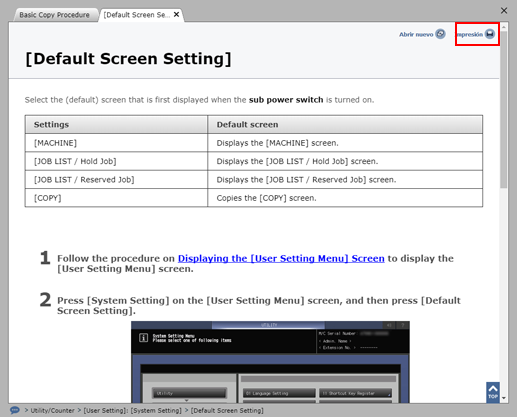The image size is (517, 417).
Task: Click the [Default Screen Setting] page heading
Action: pos(128,59)
